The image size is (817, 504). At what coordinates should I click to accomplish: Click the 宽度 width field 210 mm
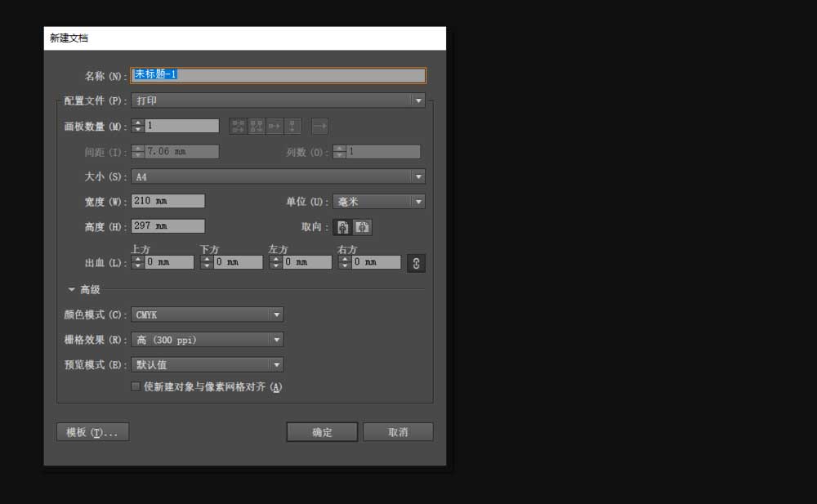(167, 201)
